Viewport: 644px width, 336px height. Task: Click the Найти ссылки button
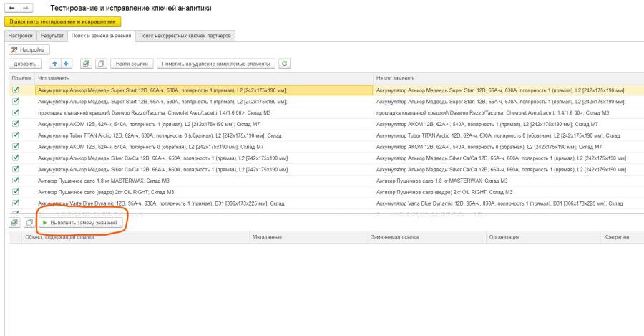132,64
